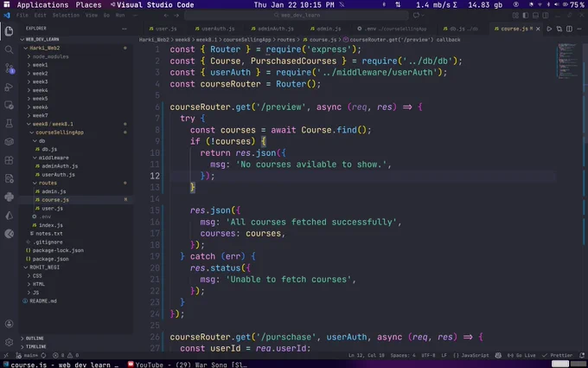Expand the week1 folder
This screenshot has width=588, height=368.
coord(76,65)
